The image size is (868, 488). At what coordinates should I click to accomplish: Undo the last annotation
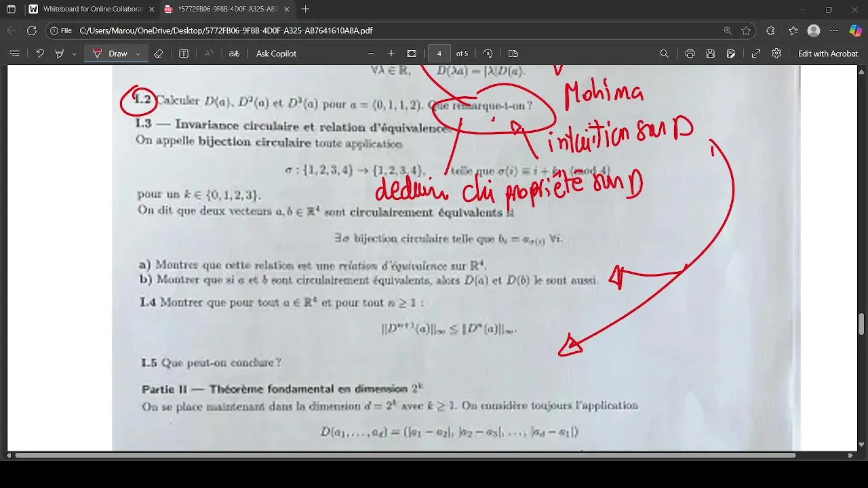[x=40, y=54]
